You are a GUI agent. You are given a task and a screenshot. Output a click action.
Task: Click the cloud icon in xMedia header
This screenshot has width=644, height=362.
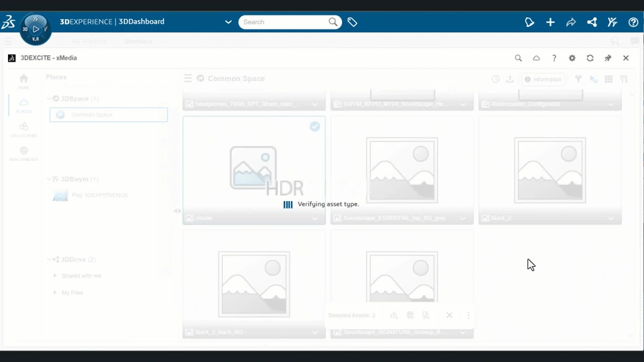point(537,58)
